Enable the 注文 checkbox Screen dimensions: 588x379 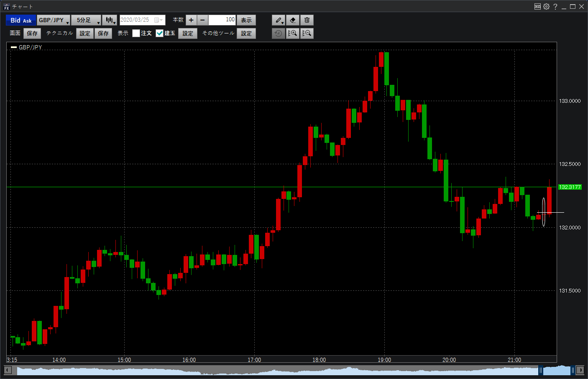[136, 33]
